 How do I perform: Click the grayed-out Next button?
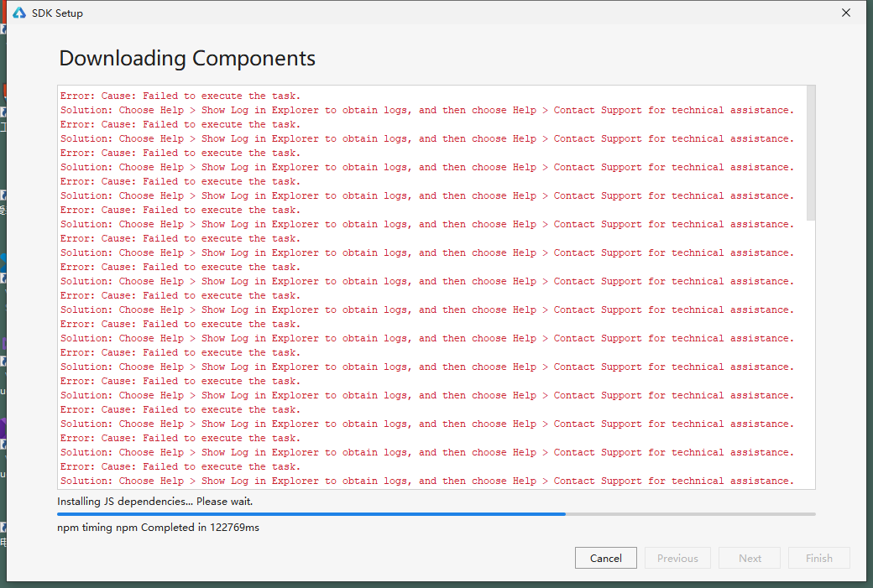point(749,558)
